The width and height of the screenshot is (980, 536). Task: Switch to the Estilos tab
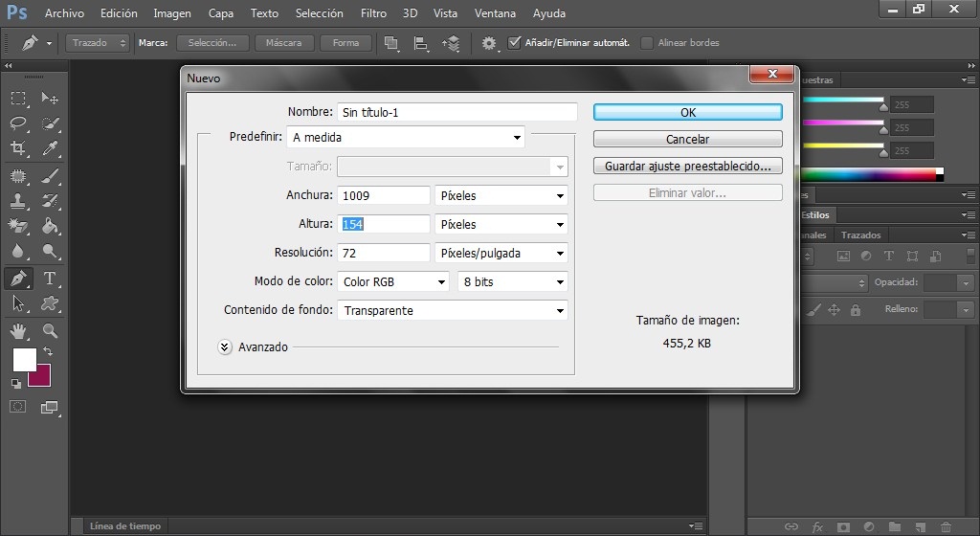click(815, 215)
